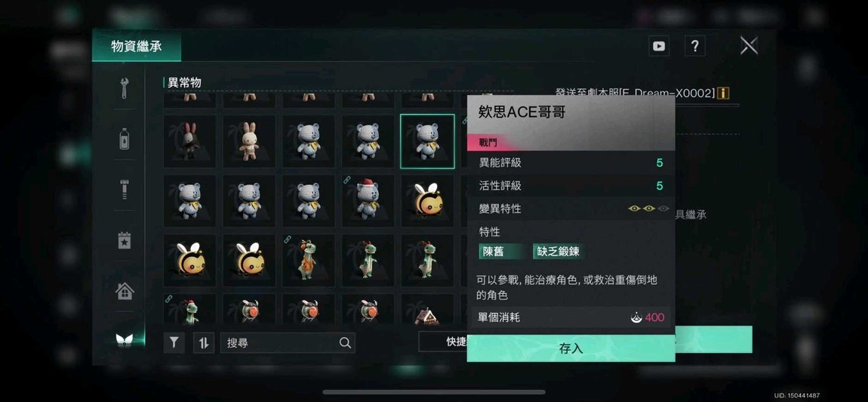Click the yellow info icon beside server name

723,93
